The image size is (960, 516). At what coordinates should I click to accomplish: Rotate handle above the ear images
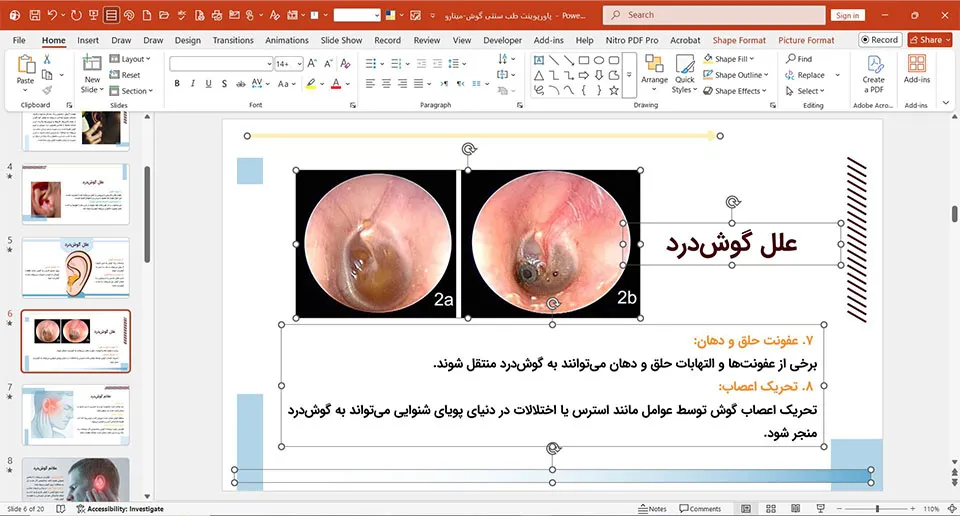(469, 149)
